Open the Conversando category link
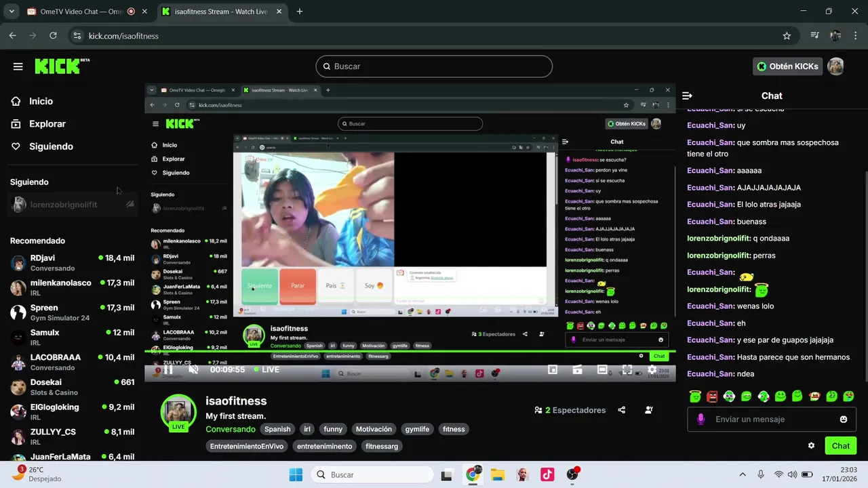Image resolution: width=868 pixels, height=488 pixels. [231, 429]
